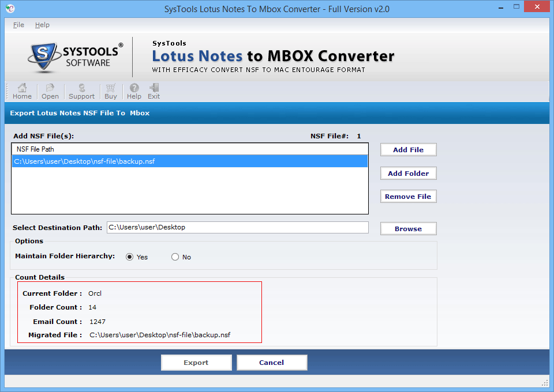Viewport: 554px width, 392px height.
Task: Open the Help menu
Action: coord(42,25)
